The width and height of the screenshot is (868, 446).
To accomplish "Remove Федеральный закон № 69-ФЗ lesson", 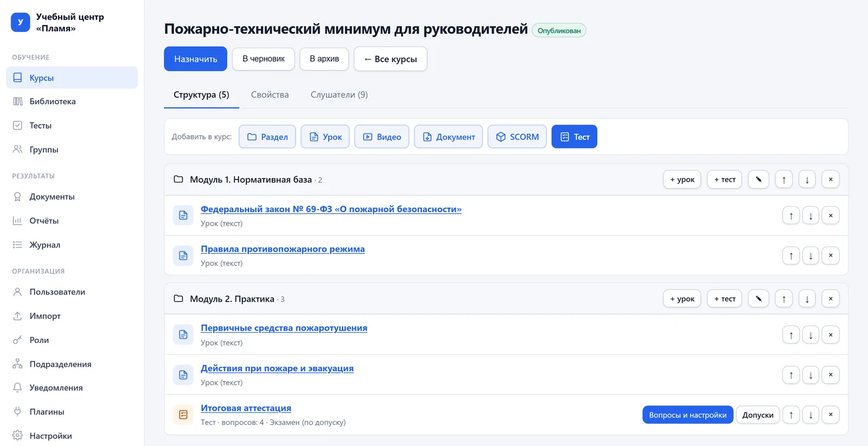I will coord(831,215).
